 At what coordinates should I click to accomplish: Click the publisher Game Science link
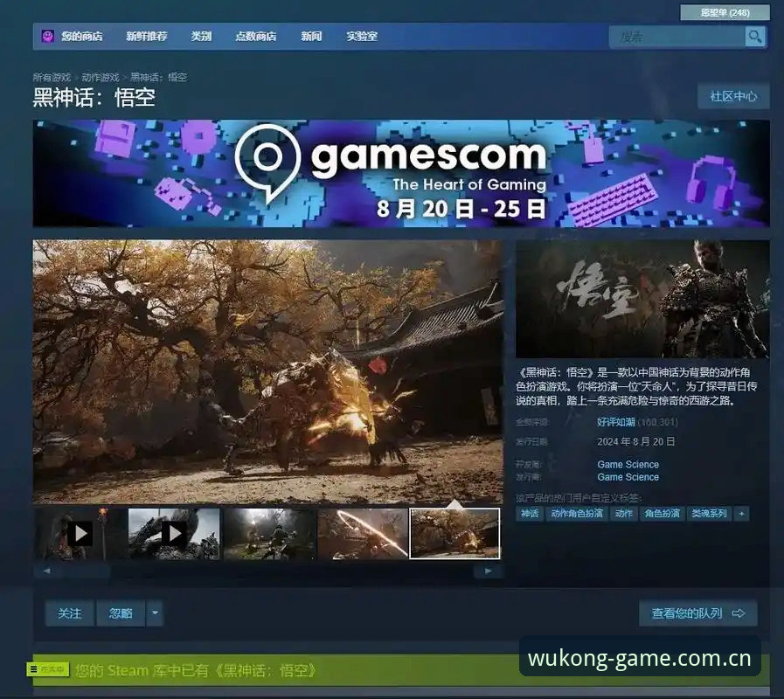coord(628,477)
